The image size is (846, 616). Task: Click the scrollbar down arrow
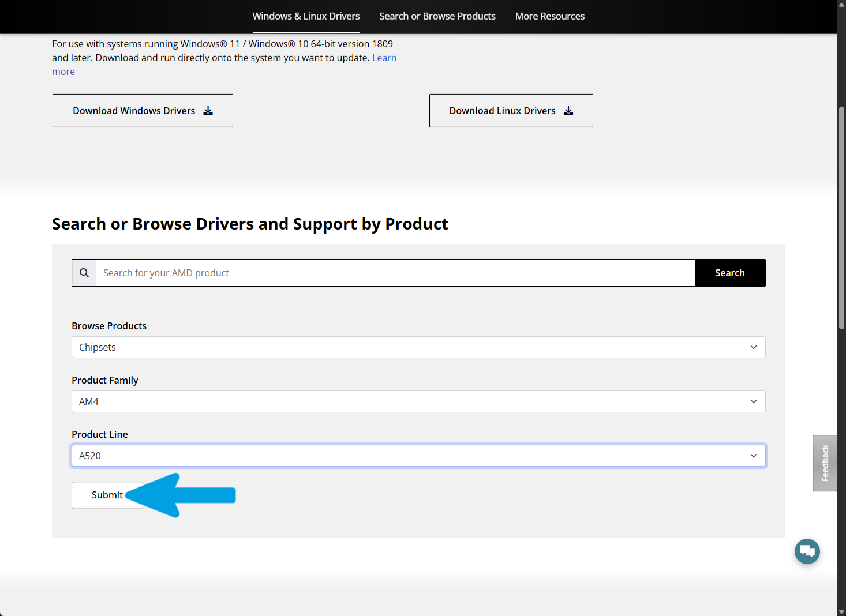click(x=841, y=611)
